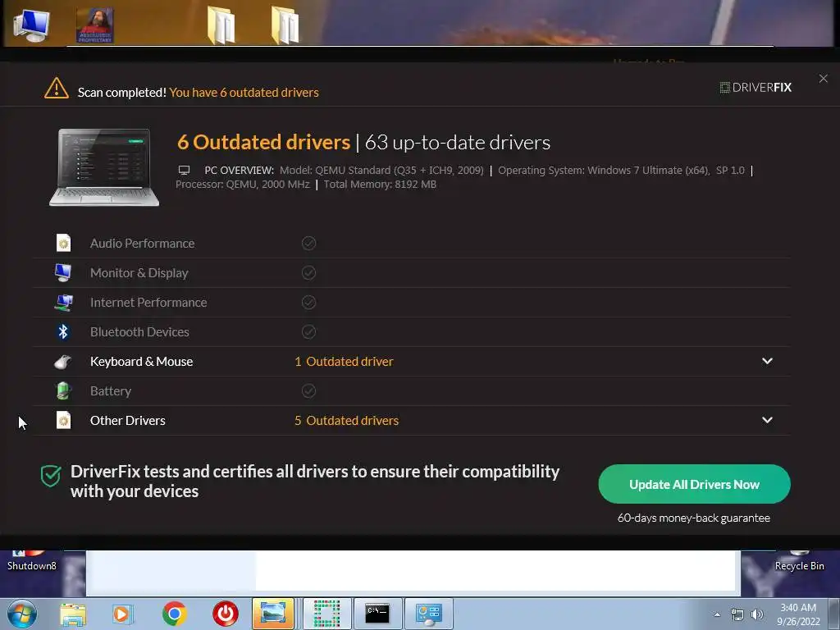Click the laptop preview image
Image resolution: width=840 pixels, height=630 pixels.
click(104, 167)
